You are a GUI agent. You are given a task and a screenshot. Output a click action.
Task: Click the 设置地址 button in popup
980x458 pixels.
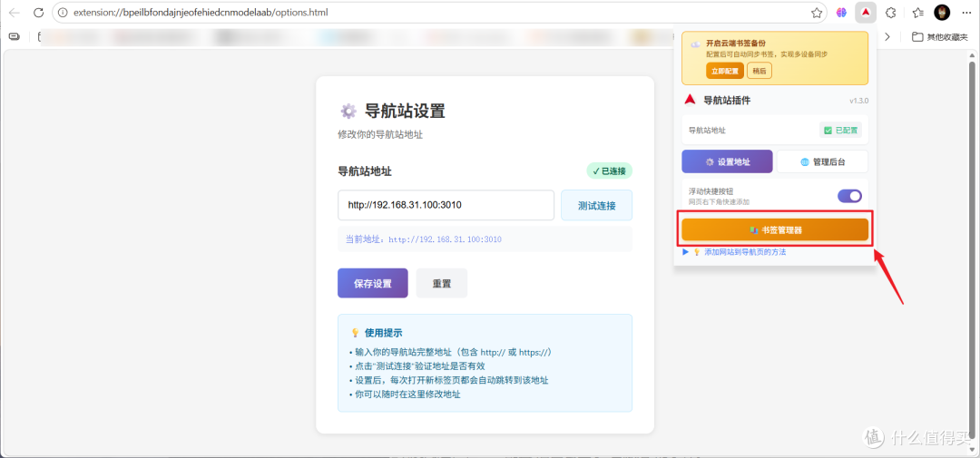click(x=727, y=161)
